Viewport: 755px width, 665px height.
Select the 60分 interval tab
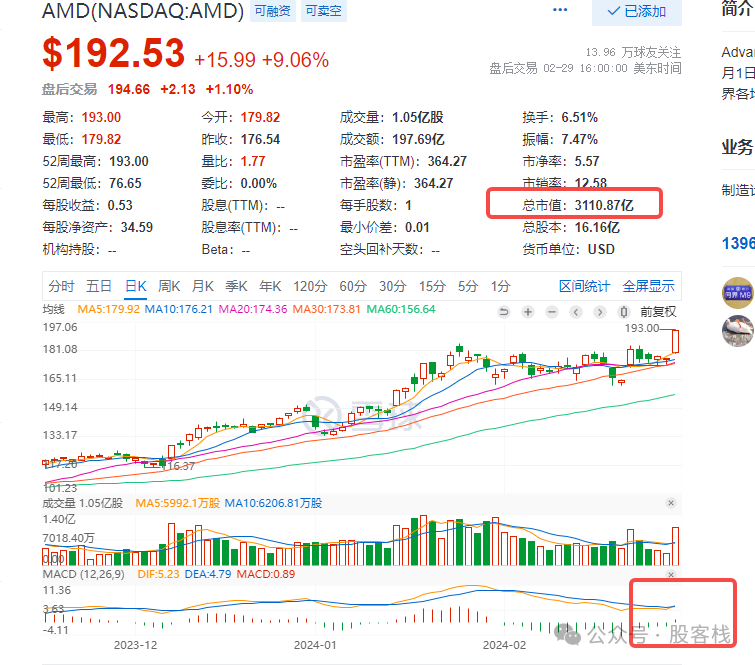click(x=353, y=286)
